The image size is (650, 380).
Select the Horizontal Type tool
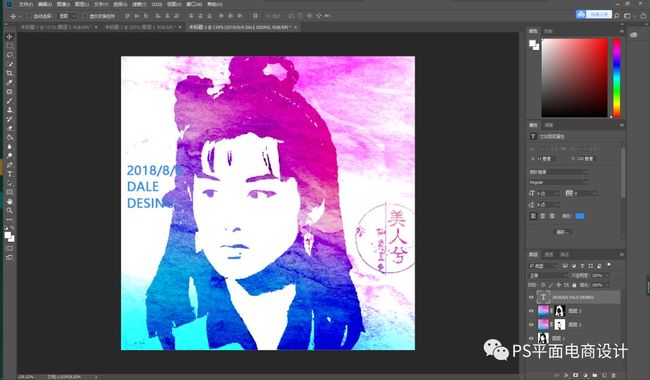pos(9,174)
